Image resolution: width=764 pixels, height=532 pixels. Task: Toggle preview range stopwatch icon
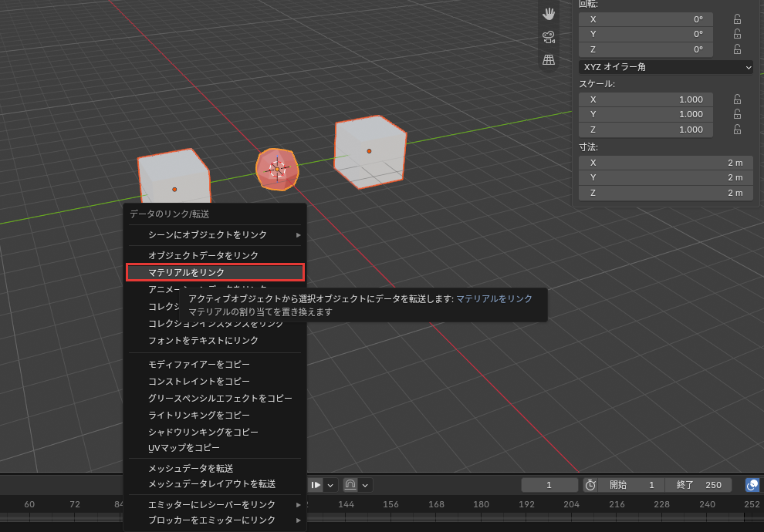point(590,485)
